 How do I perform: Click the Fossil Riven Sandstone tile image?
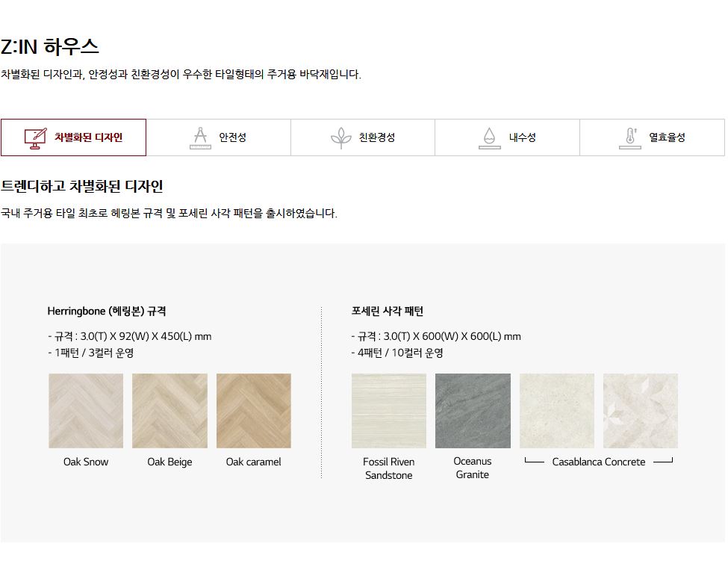coord(389,410)
